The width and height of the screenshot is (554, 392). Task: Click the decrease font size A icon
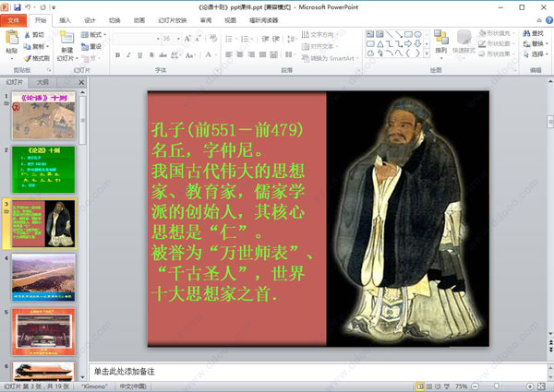pos(198,39)
